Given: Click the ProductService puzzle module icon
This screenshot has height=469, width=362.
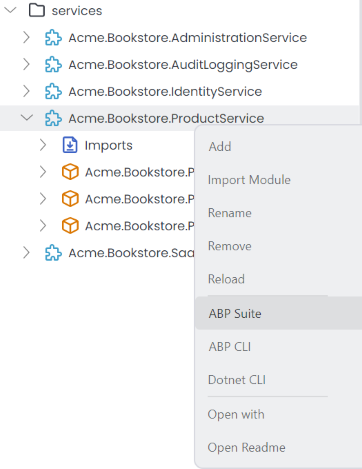Looking at the screenshot, I should click(53, 118).
